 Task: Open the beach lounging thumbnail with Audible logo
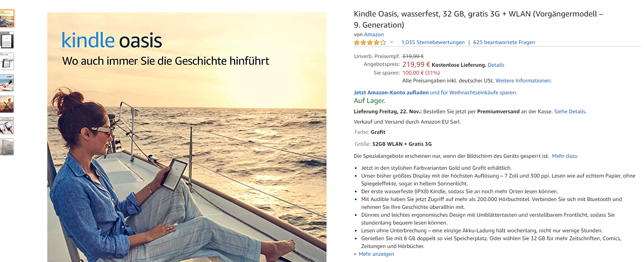coord(7,83)
